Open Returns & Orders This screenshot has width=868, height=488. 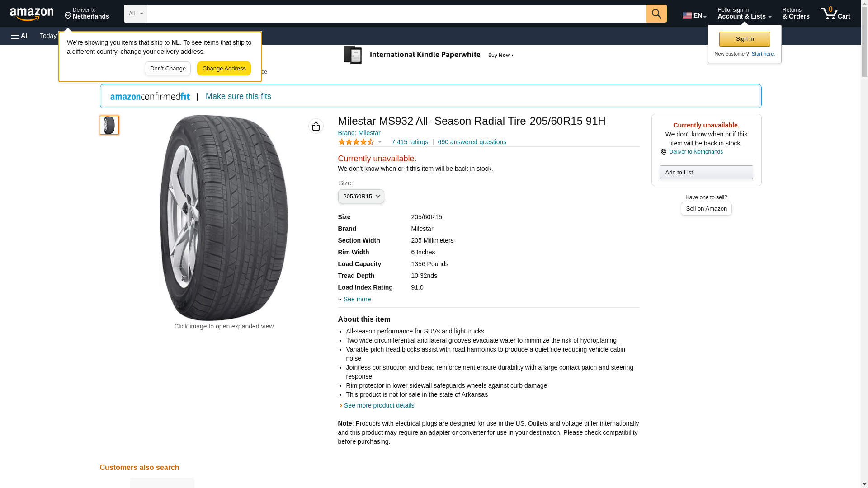tap(796, 14)
